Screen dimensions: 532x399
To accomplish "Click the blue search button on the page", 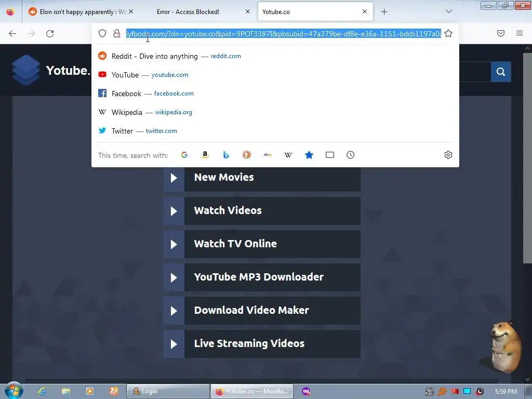I will click(x=501, y=72).
